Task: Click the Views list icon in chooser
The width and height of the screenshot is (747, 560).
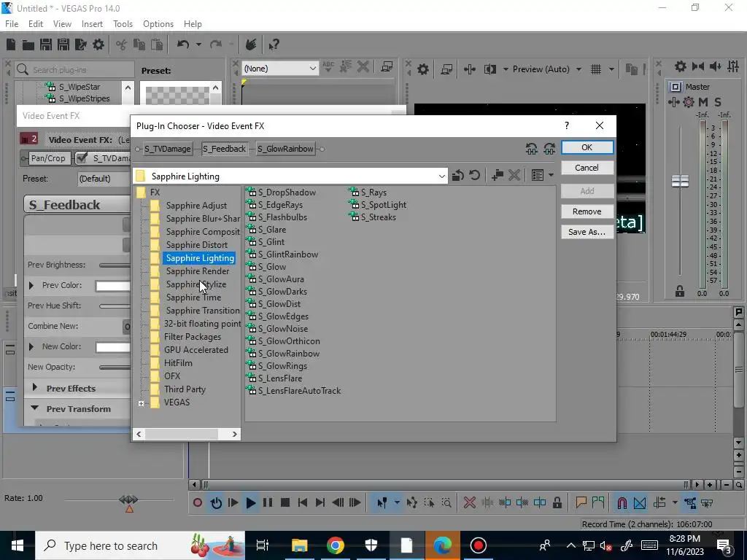Action: point(538,175)
